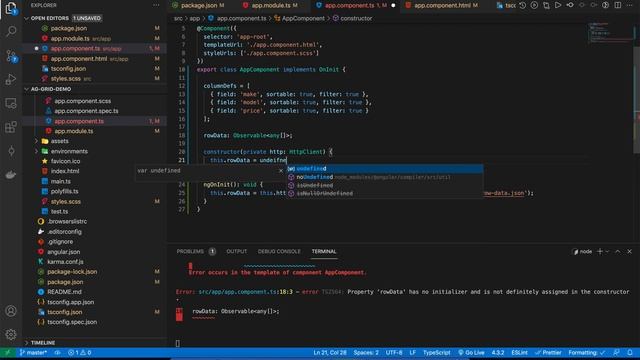Switch to the app.component.html editor tab
The height and width of the screenshot is (360, 640).
pyautogui.click(x=442, y=6)
